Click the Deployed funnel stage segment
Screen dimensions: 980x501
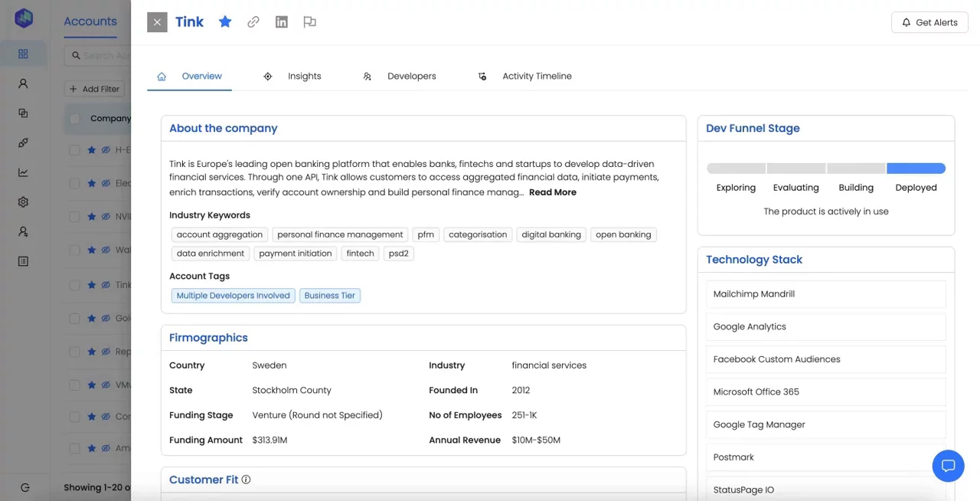[916, 169]
